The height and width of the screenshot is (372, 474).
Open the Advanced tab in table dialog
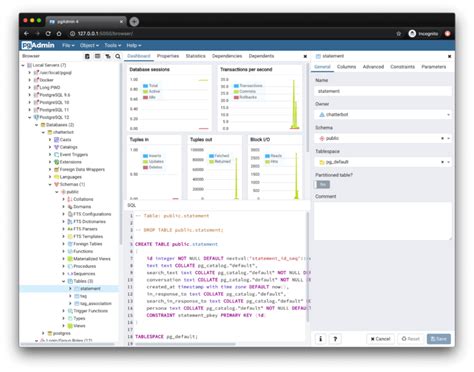(373, 67)
